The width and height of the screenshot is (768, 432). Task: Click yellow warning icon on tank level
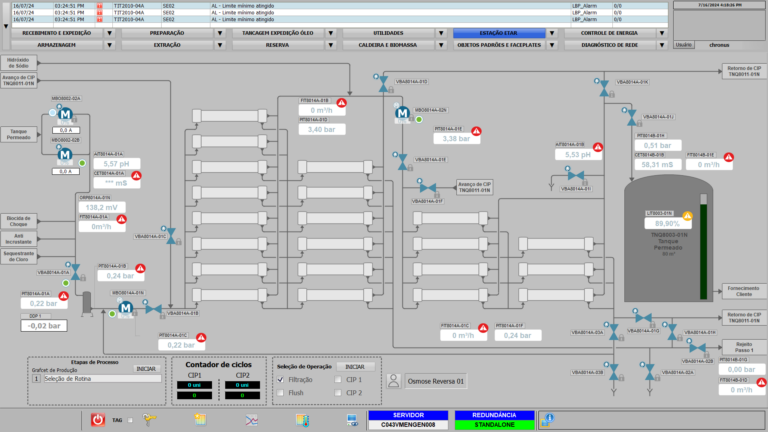688,216
